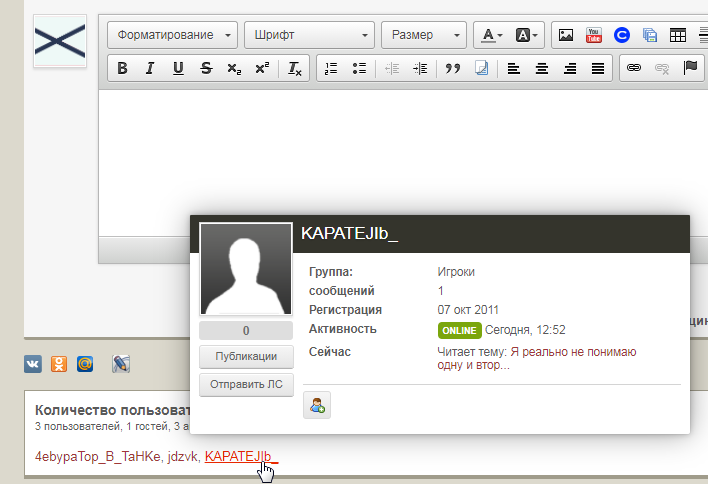The width and height of the screenshot is (708, 484).
Task: Insert a hyperlink
Action: (634, 68)
